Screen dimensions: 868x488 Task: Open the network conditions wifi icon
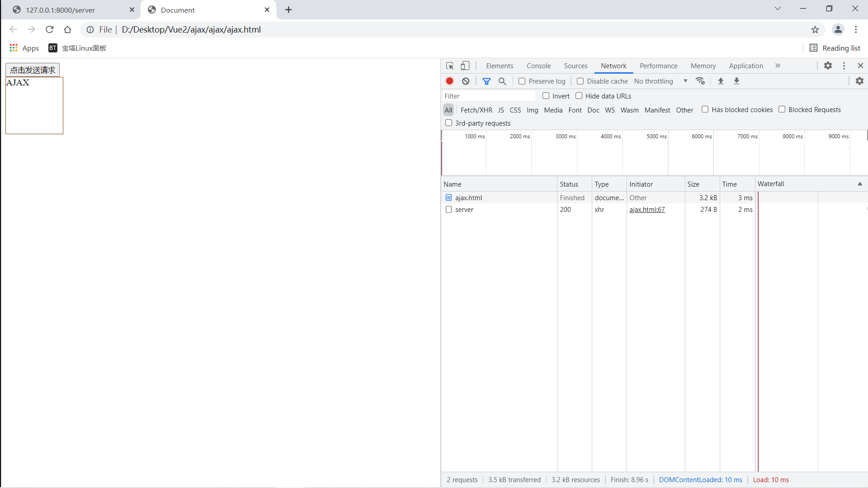click(x=700, y=81)
